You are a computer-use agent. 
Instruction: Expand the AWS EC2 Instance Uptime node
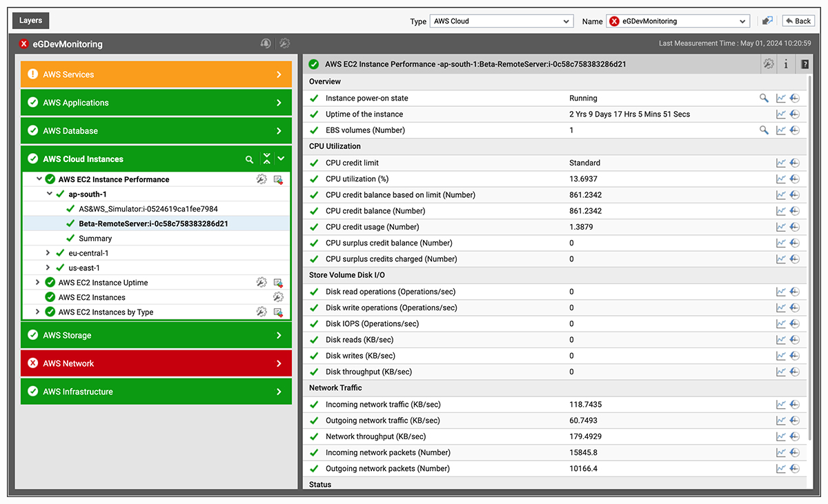click(38, 283)
